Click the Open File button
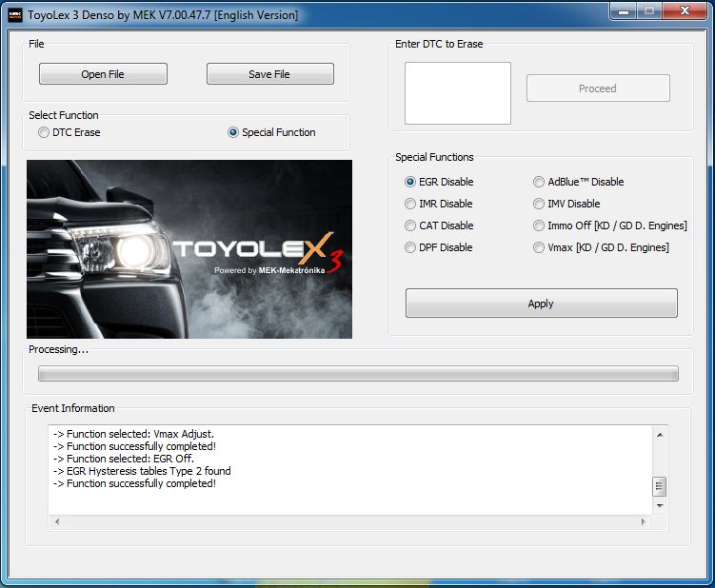The height and width of the screenshot is (588, 715). (103, 74)
